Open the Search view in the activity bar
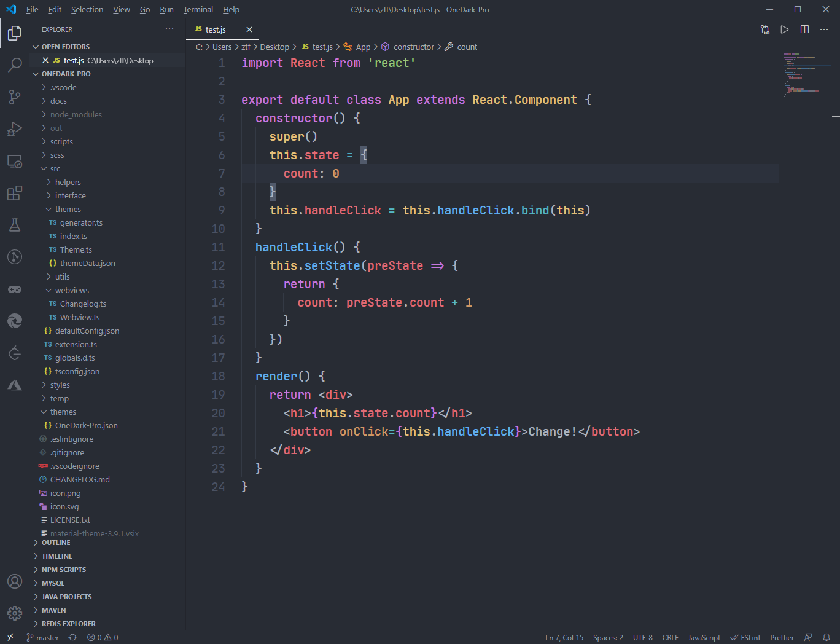 15,65
